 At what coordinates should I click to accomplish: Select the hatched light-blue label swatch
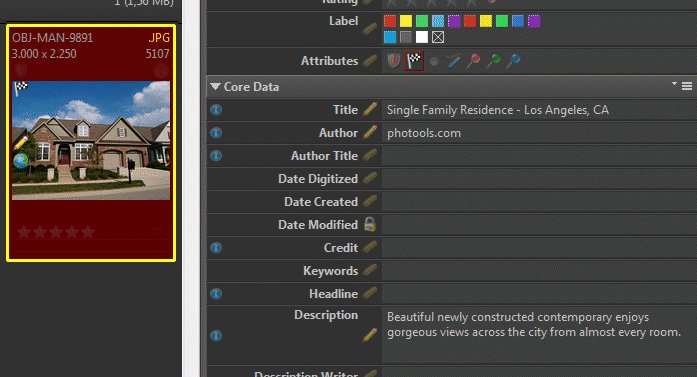pos(438,21)
